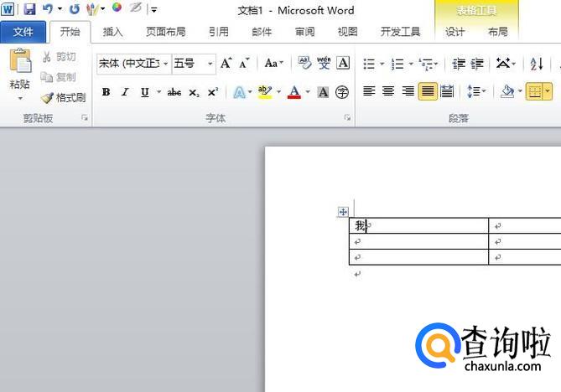The height and width of the screenshot is (392, 561).
Task: Click the Increase Indent icon
Action: tap(477, 64)
